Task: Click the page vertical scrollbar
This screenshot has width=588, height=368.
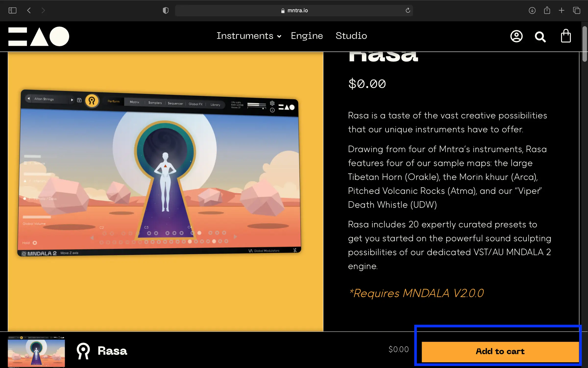Action: click(x=585, y=44)
